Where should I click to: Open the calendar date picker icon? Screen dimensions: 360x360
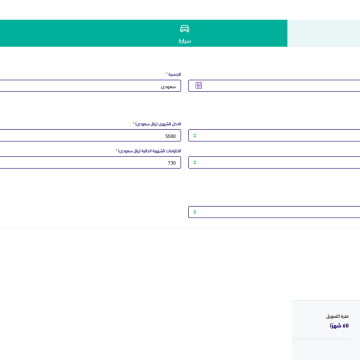coord(199,86)
